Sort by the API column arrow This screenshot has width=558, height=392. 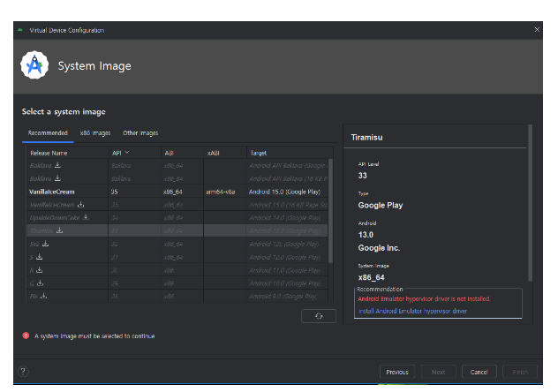(127, 153)
